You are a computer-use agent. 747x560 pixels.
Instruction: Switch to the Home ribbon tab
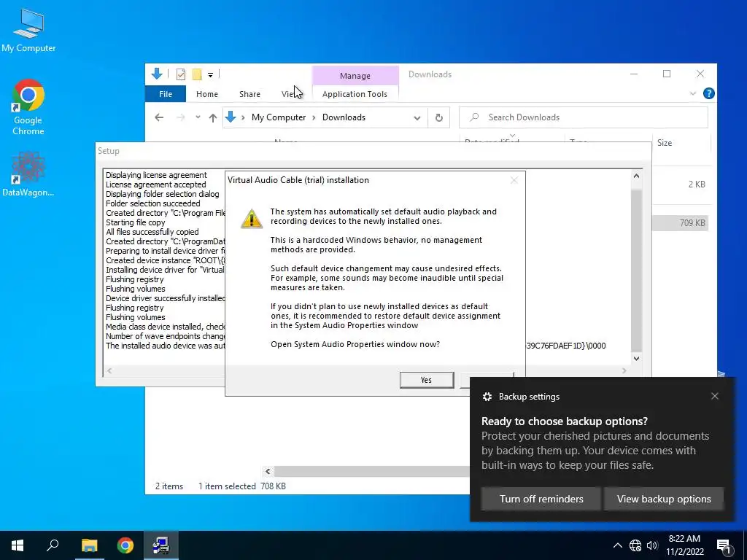(206, 94)
